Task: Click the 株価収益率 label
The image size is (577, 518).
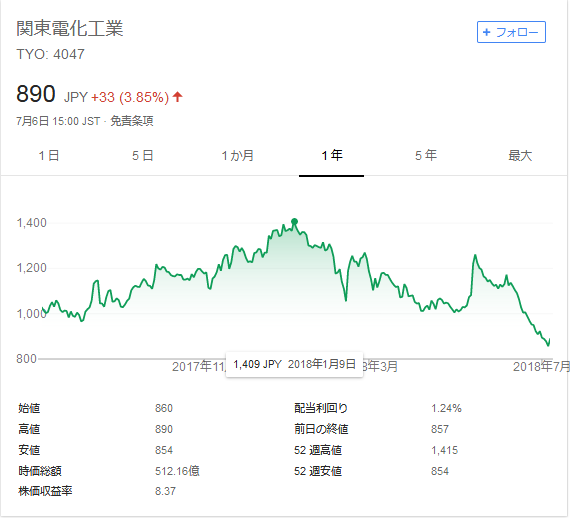Action: point(45,491)
